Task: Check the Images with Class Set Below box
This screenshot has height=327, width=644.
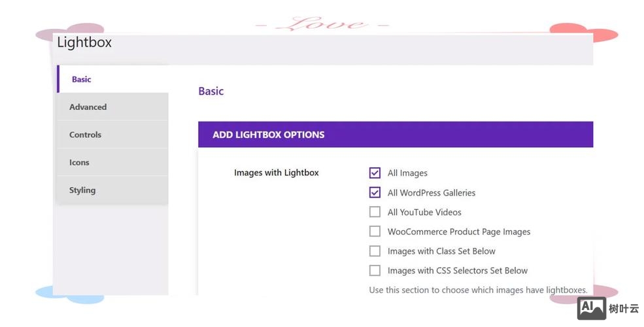Action: tap(375, 251)
